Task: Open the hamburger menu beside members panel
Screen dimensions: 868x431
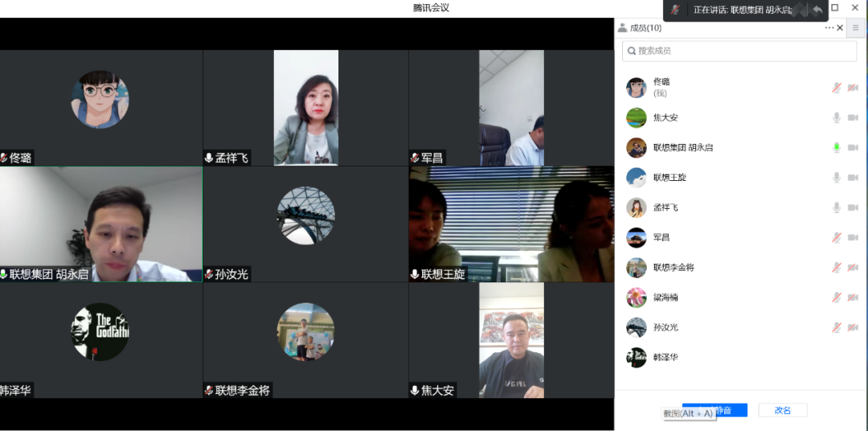Action: tap(856, 27)
